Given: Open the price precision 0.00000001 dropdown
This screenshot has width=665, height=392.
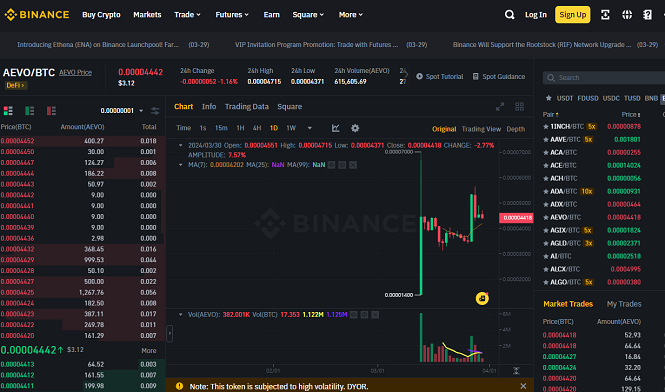Looking at the screenshot, I should pos(122,111).
